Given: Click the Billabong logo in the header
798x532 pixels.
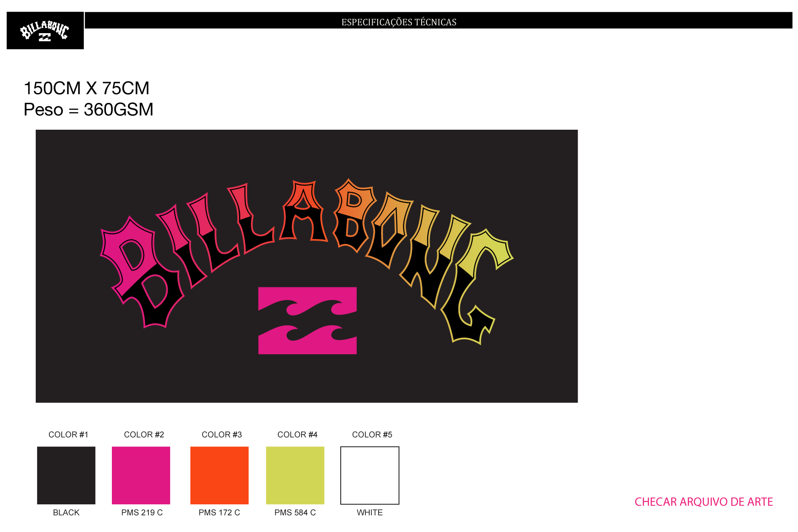Looking at the screenshot, I should tap(45, 31).
